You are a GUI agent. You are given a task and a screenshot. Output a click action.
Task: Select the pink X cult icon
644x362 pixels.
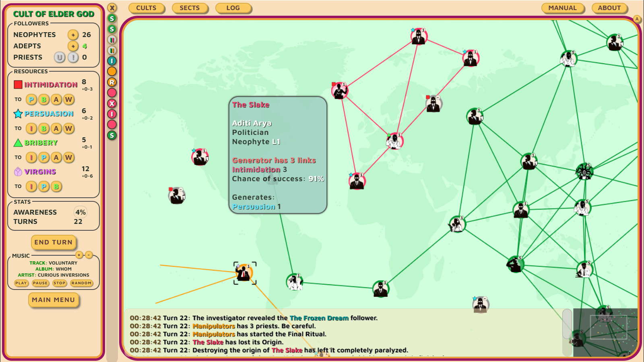[x=112, y=103]
